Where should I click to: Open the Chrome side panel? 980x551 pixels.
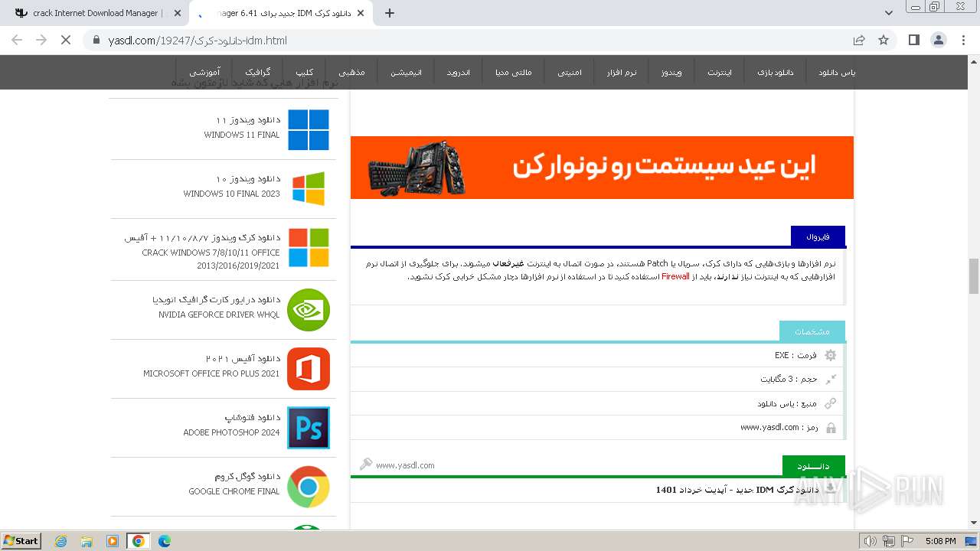914,40
